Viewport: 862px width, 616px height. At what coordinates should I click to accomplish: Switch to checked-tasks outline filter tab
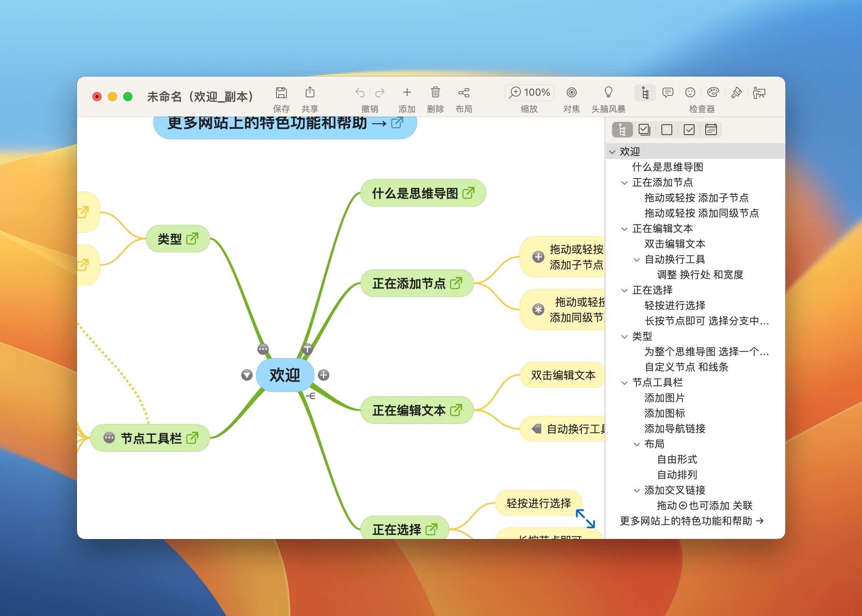(x=689, y=130)
